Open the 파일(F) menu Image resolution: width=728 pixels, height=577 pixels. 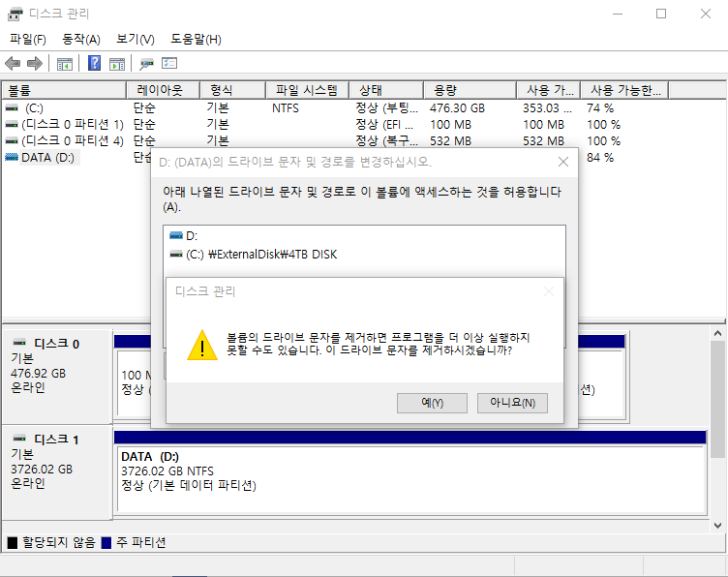coord(28,40)
